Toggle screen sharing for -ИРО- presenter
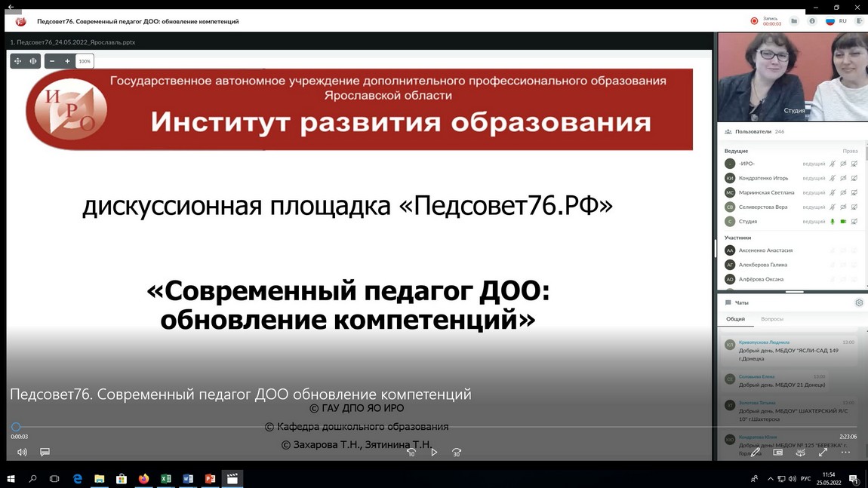 pos(854,164)
